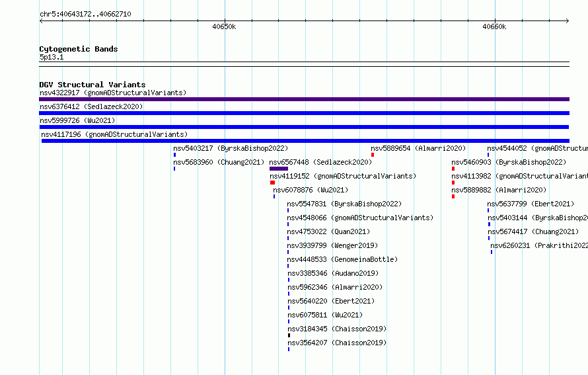This screenshot has width=588, height=375.
Task: Click the red glyph under nsv4119152
Action: (273, 183)
